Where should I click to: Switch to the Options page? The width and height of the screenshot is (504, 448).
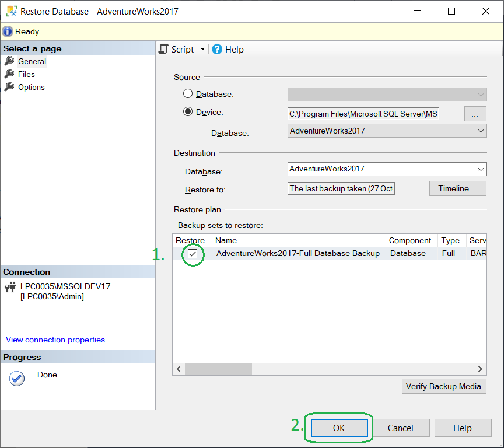[x=31, y=87]
